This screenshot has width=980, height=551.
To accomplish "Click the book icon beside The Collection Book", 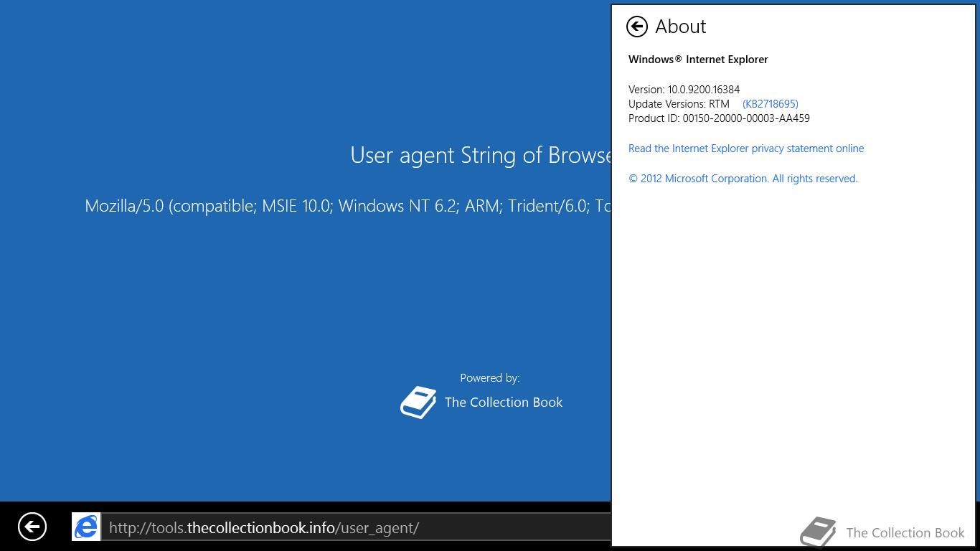I will click(x=418, y=402).
